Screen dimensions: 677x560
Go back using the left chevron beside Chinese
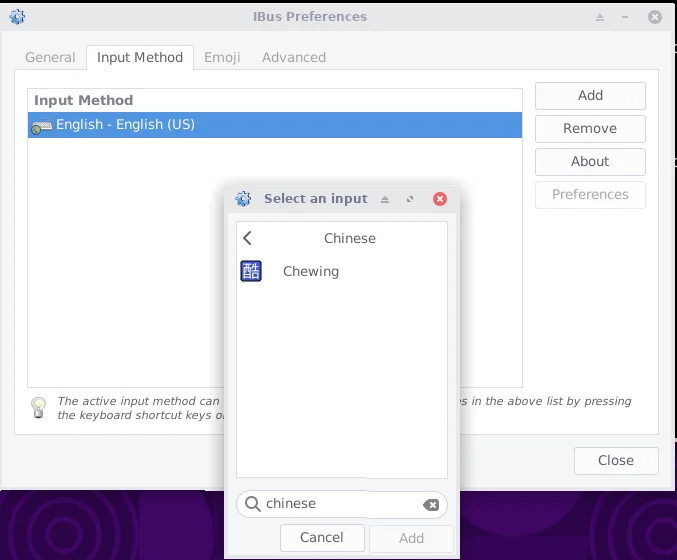[x=248, y=238]
